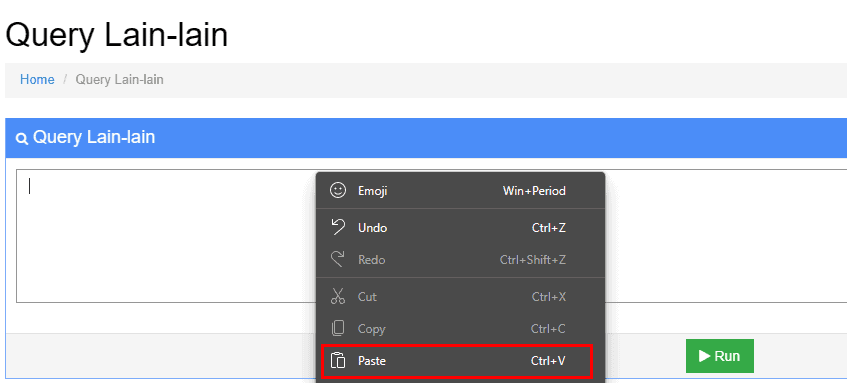Screen dimensions: 847x383
Task: Click the 'Ctrl+C' shortcut label
Action: pyautogui.click(x=548, y=328)
